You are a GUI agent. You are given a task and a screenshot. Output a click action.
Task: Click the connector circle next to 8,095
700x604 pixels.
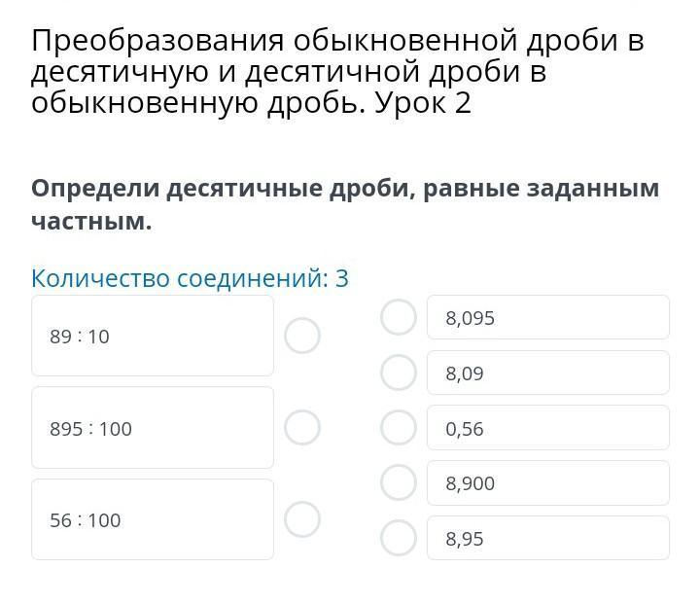tap(398, 317)
